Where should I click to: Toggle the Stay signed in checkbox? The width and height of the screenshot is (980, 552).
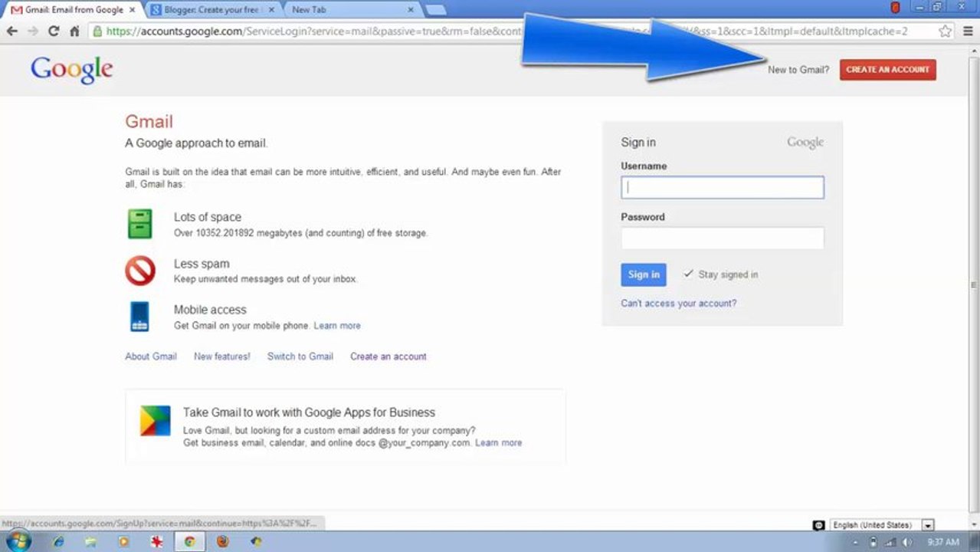click(x=688, y=274)
